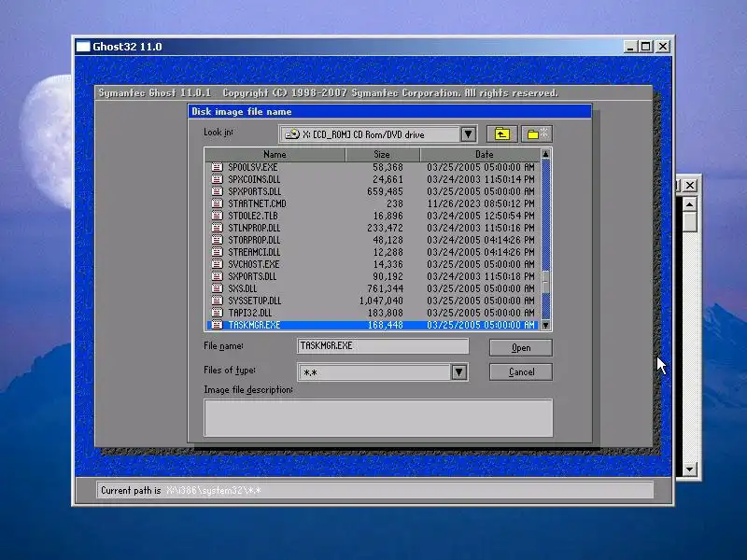Click the CD drive icon in Look in
Screen dimensions: 747x560
coord(292,134)
